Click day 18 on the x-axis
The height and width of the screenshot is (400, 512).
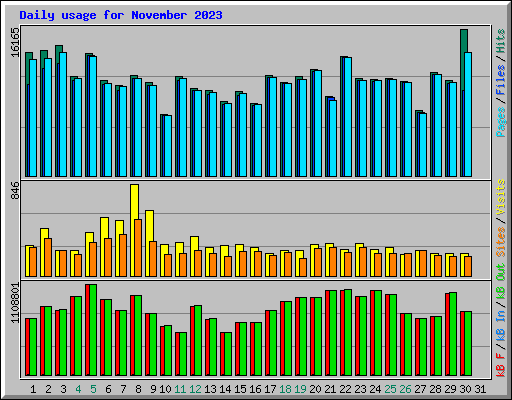[285, 389]
